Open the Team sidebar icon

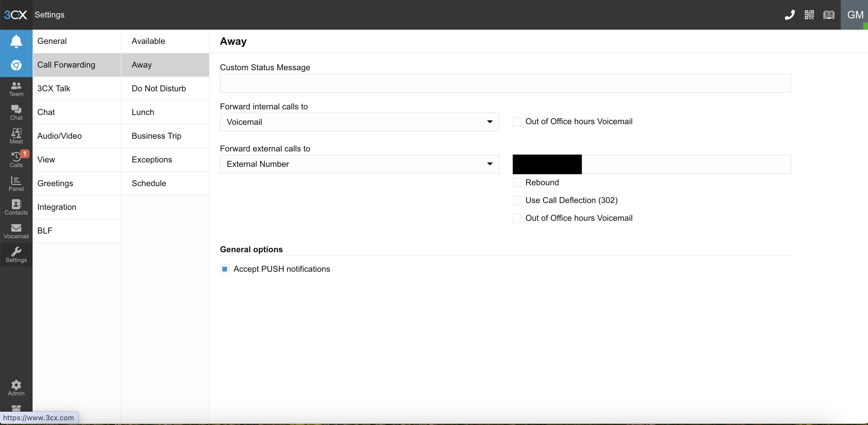click(16, 89)
